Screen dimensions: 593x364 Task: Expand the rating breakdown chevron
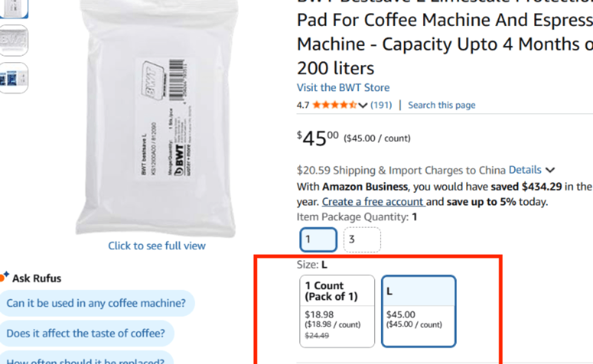(362, 105)
